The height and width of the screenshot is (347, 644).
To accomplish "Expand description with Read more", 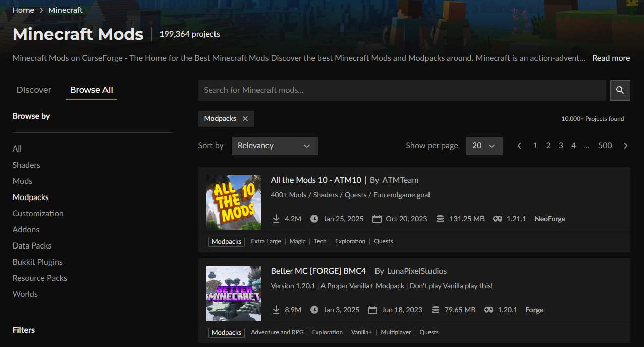I will pos(611,58).
